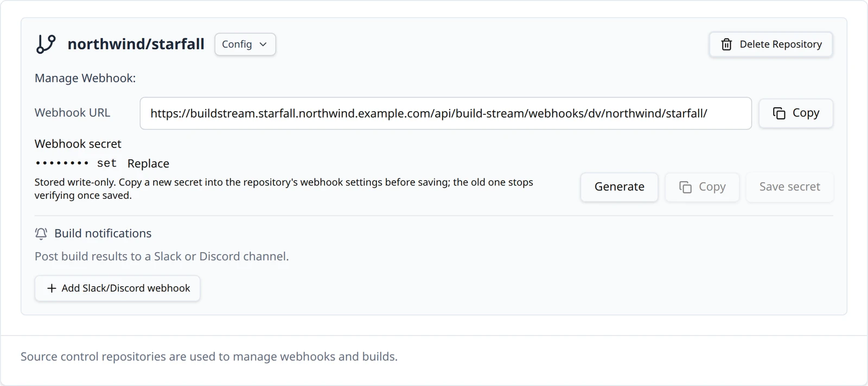Copy the Webhook URL
The height and width of the screenshot is (386, 868).
point(796,113)
